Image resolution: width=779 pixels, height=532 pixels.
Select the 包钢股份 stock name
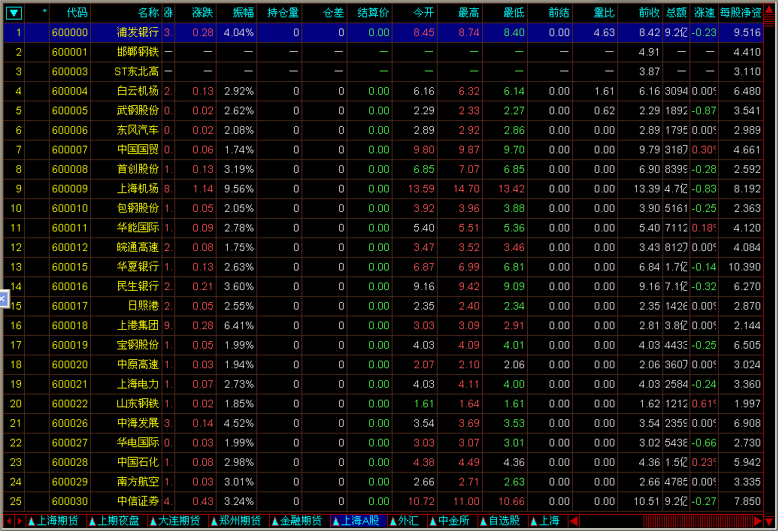[x=138, y=208]
